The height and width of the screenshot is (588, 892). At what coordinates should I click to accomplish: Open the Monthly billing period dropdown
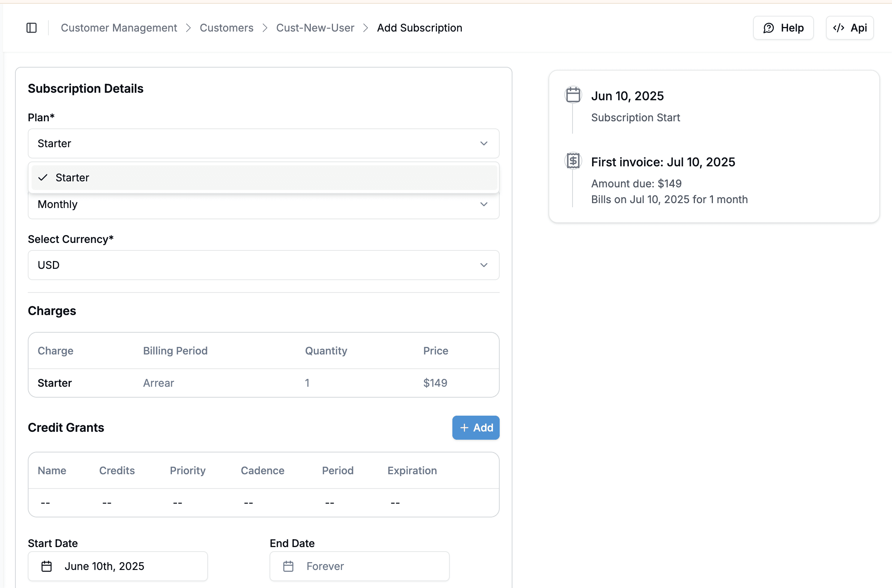click(264, 205)
